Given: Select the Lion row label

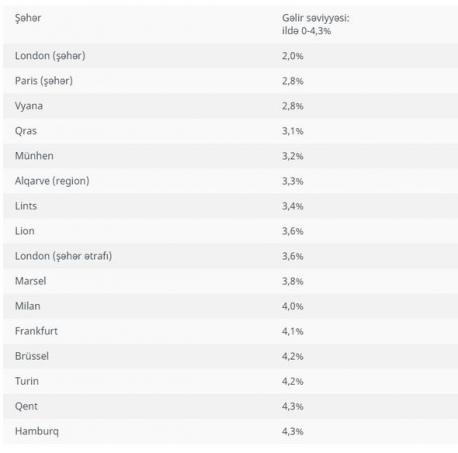Looking at the screenshot, I should (24, 231).
